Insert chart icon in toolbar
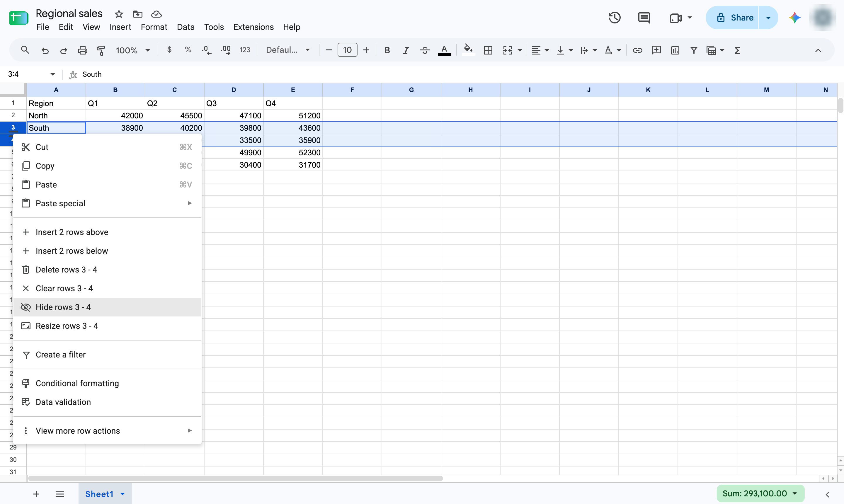 tap(675, 50)
